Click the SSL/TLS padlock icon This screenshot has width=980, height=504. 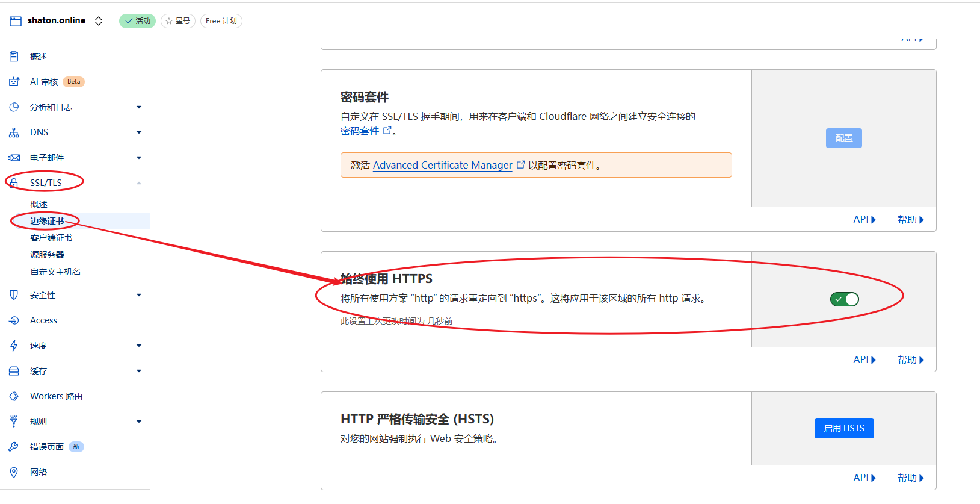pos(14,183)
